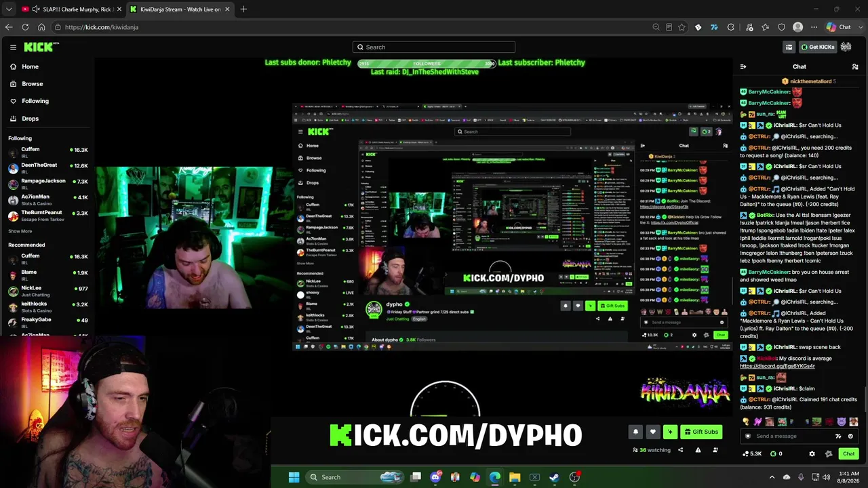Open Blame channel in Recommended list
The image size is (868, 488).
(x=47, y=274)
